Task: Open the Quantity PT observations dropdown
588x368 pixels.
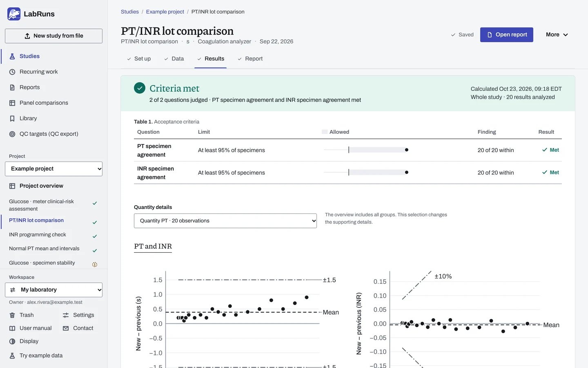Action: [x=225, y=221]
